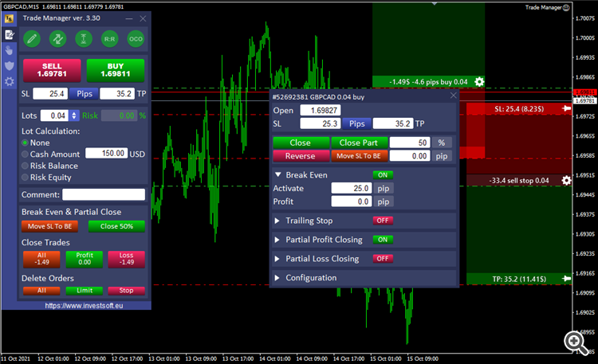
Task: Click the Risk percent 0.00 field
Action: [x=119, y=115]
